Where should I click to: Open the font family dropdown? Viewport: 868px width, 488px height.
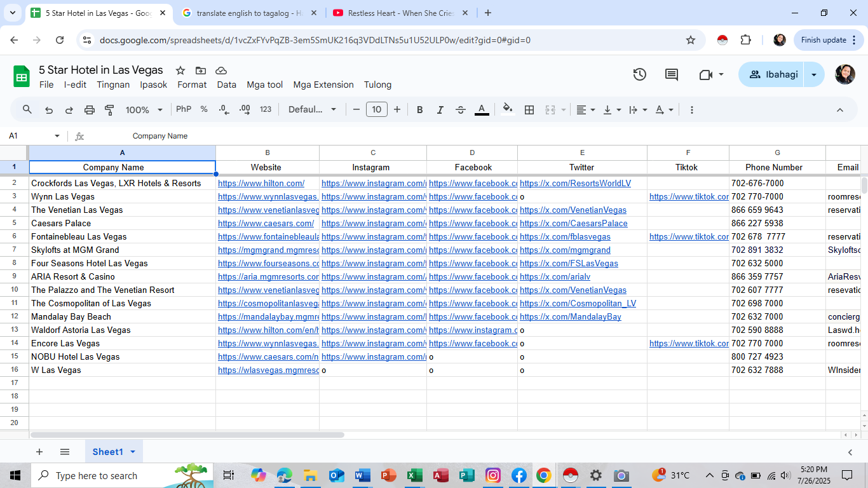coord(312,109)
